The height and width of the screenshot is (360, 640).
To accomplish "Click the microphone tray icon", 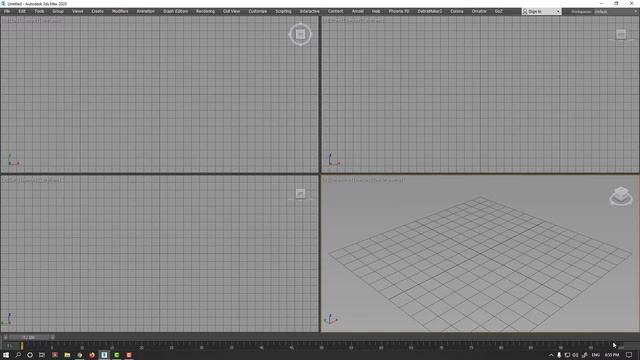I will click(559, 355).
